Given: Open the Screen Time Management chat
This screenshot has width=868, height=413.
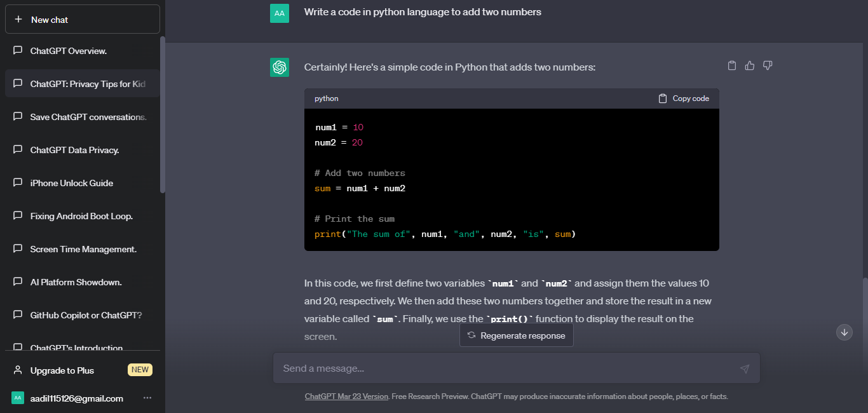Looking at the screenshot, I should [83, 249].
